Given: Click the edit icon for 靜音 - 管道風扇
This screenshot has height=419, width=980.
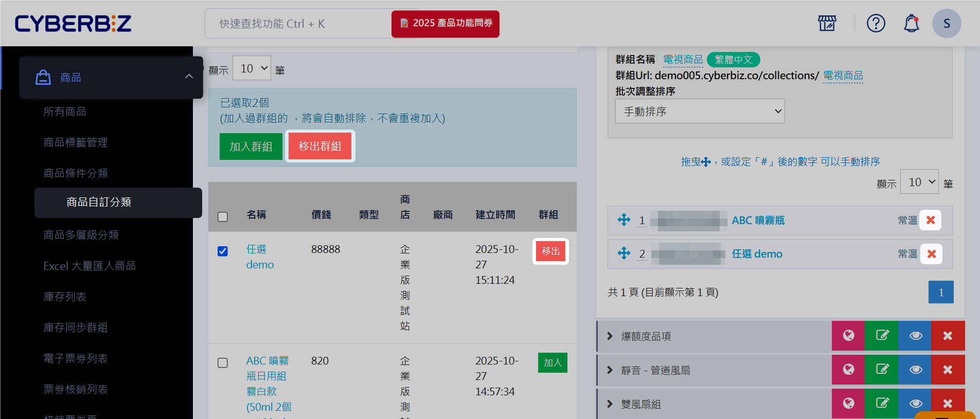Looking at the screenshot, I should click(882, 370).
